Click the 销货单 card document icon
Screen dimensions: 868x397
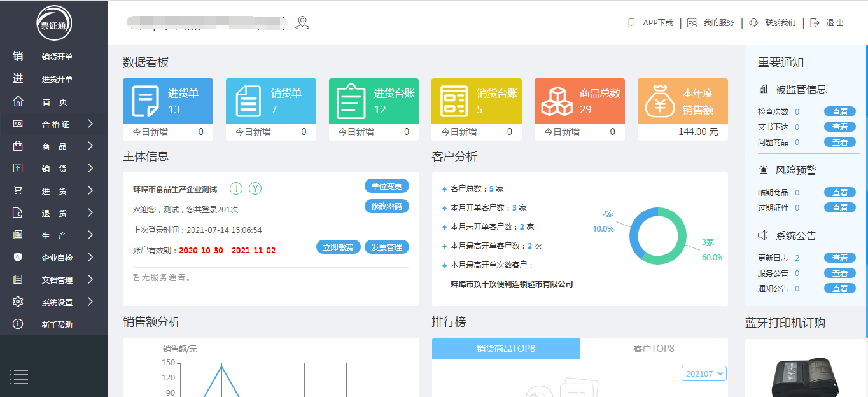tap(248, 101)
